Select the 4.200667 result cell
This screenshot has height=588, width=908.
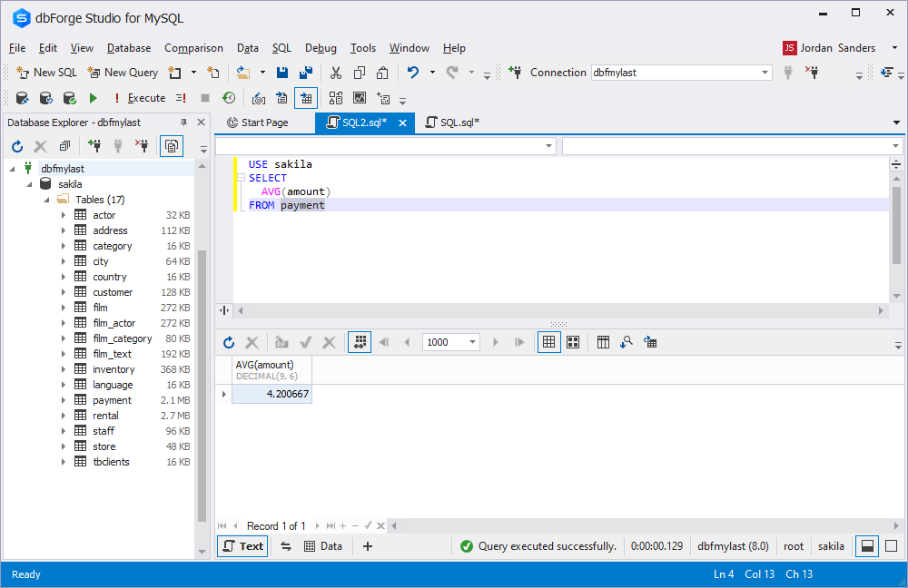[271, 394]
